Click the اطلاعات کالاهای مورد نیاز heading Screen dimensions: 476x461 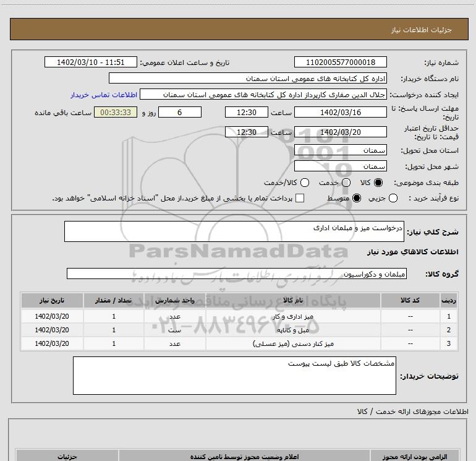(x=412, y=252)
